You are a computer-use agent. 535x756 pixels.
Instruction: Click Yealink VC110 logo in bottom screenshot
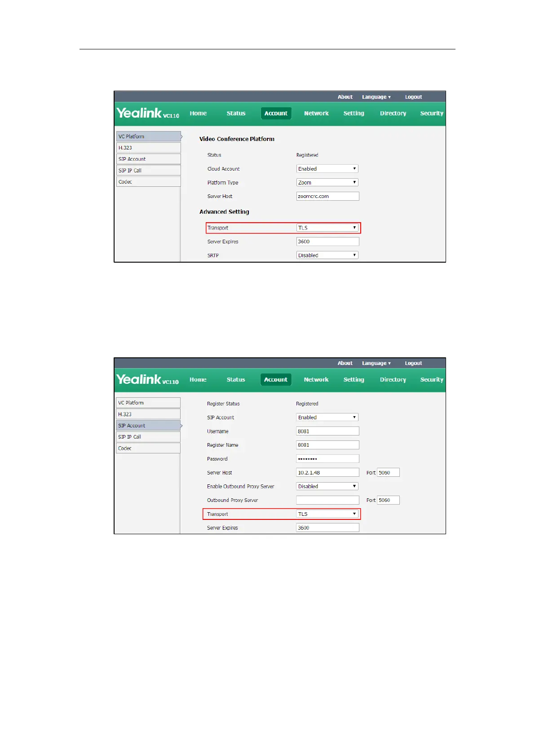coord(148,379)
